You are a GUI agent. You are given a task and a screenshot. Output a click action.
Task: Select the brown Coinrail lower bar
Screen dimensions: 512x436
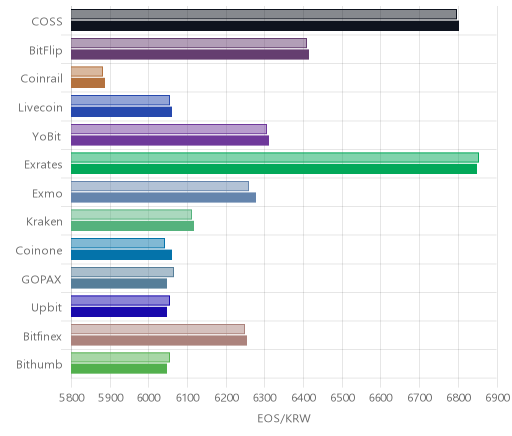point(88,83)
